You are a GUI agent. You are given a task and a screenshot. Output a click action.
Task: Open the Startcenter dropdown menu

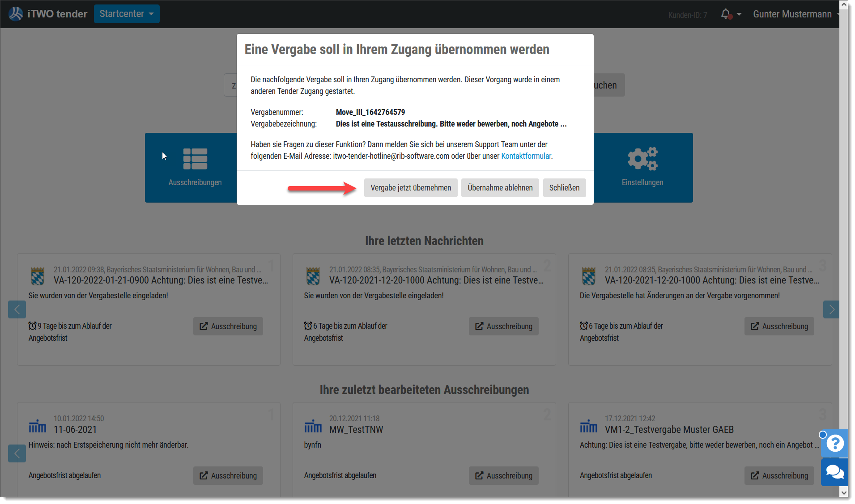click(127, 14)
